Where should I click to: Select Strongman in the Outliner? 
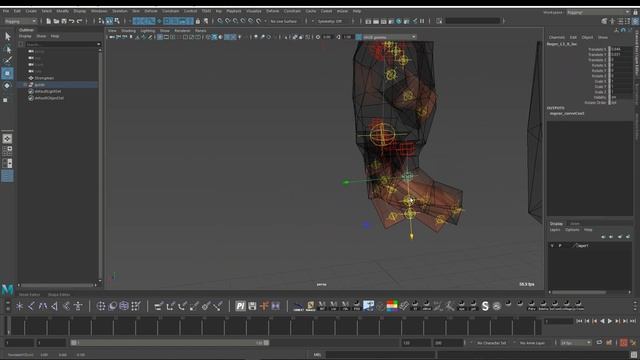pos(44,78)
